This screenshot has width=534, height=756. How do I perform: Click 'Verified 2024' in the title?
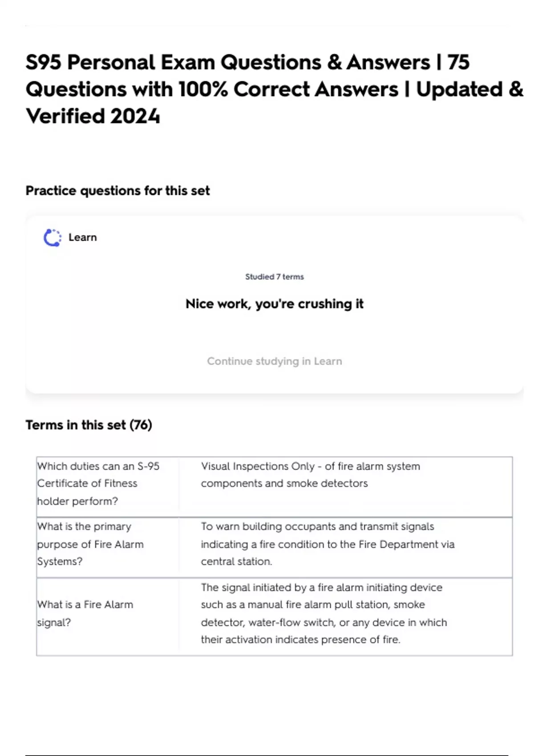[x=93, y=117]
